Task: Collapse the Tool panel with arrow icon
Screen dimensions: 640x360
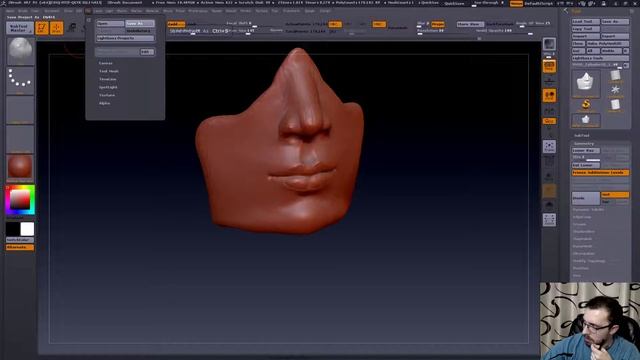Action: 566,11
